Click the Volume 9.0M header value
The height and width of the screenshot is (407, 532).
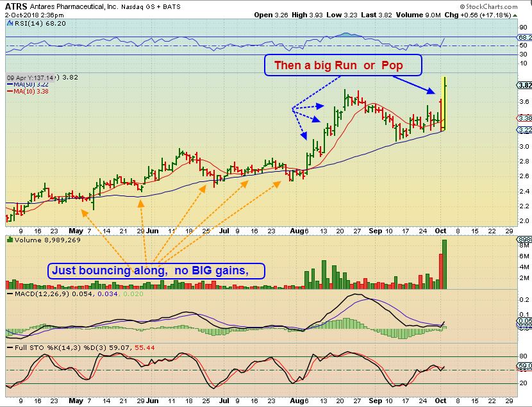(x=418, y=15)
